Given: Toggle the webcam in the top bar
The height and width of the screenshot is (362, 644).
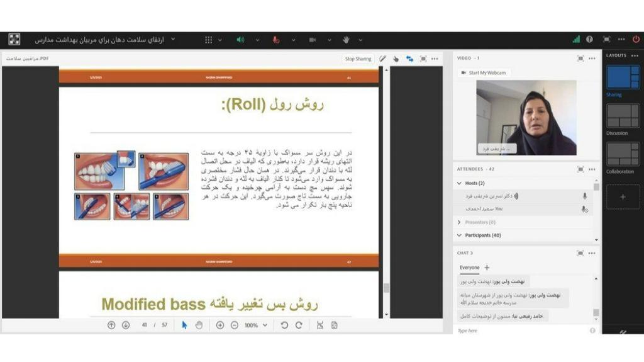Looking at the screenshot, I should click(312, 40).
